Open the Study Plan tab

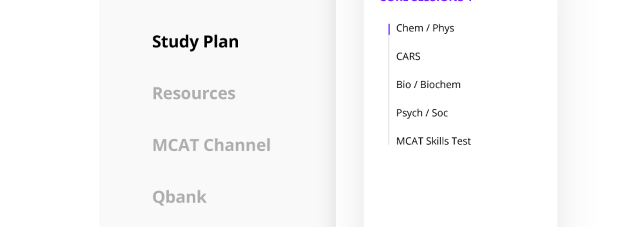[195, 42]
